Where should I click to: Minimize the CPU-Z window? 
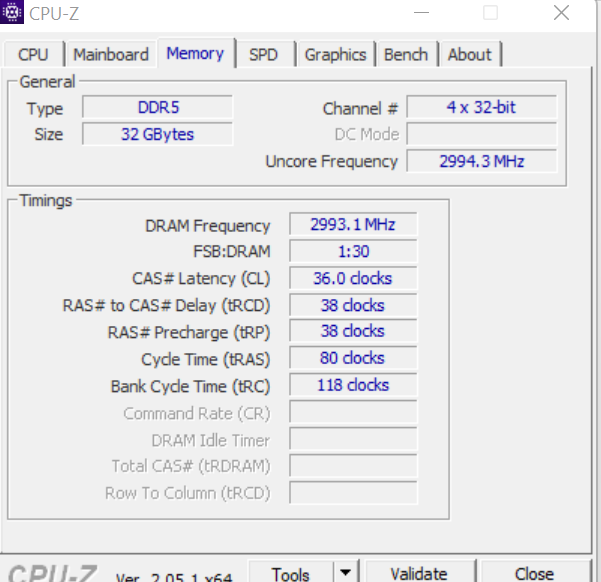coord(421,13)
